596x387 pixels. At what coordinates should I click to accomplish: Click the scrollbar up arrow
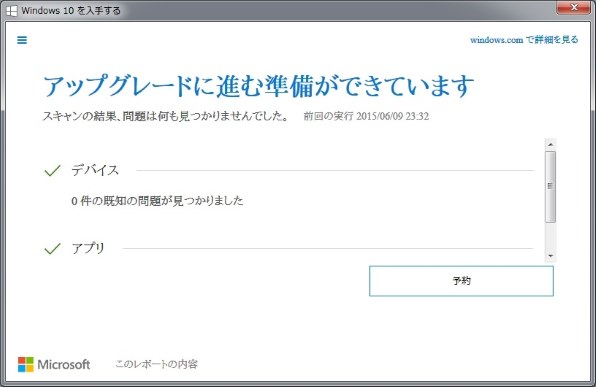(550, 144)
